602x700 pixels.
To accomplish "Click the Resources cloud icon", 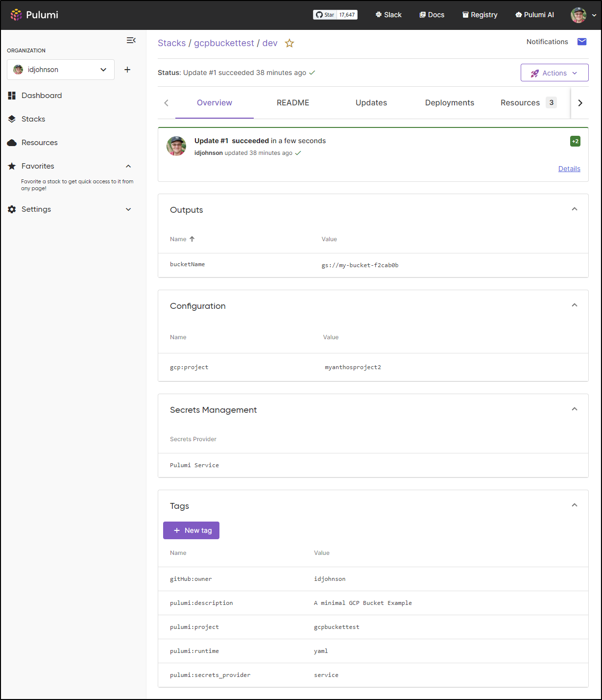I will point(12,143).
